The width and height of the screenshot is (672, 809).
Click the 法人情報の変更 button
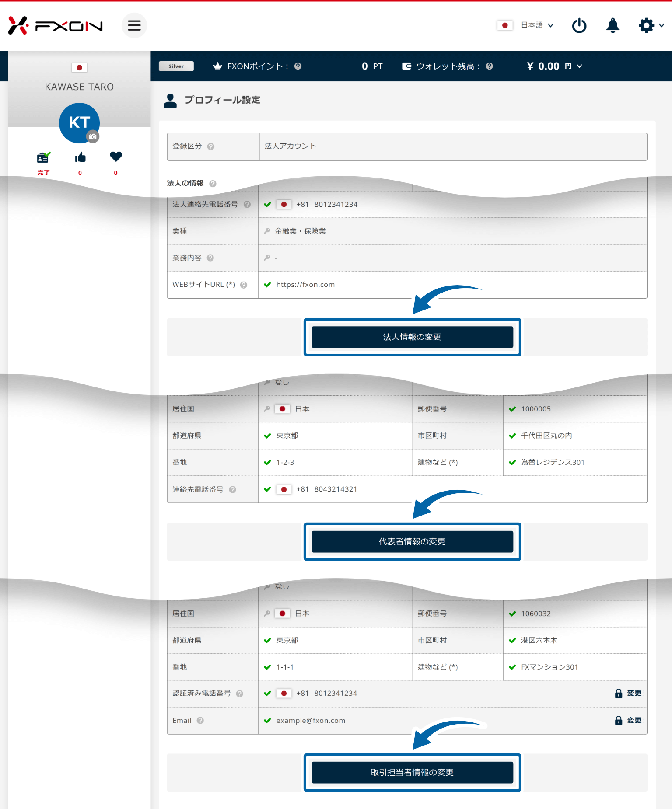412,337
